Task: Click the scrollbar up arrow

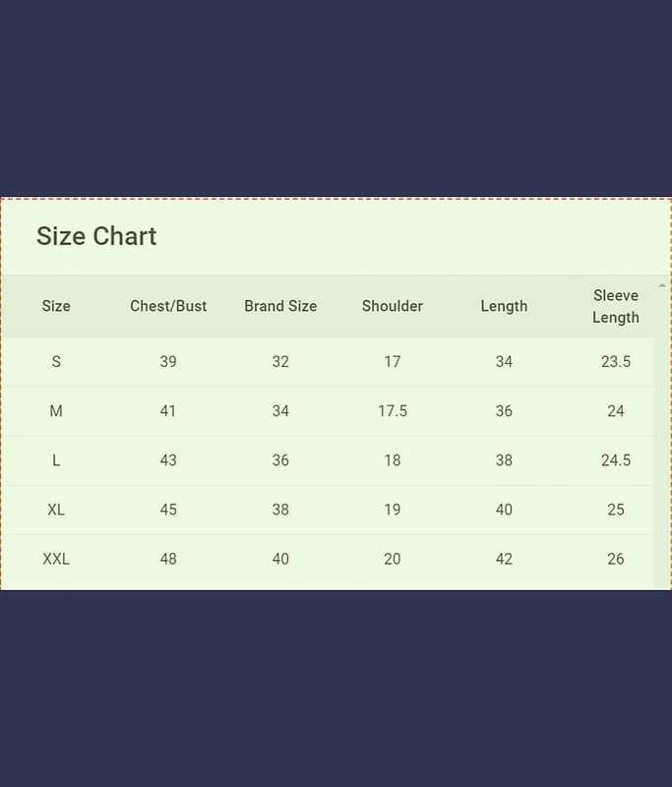Action: click(x=662, y=285)
